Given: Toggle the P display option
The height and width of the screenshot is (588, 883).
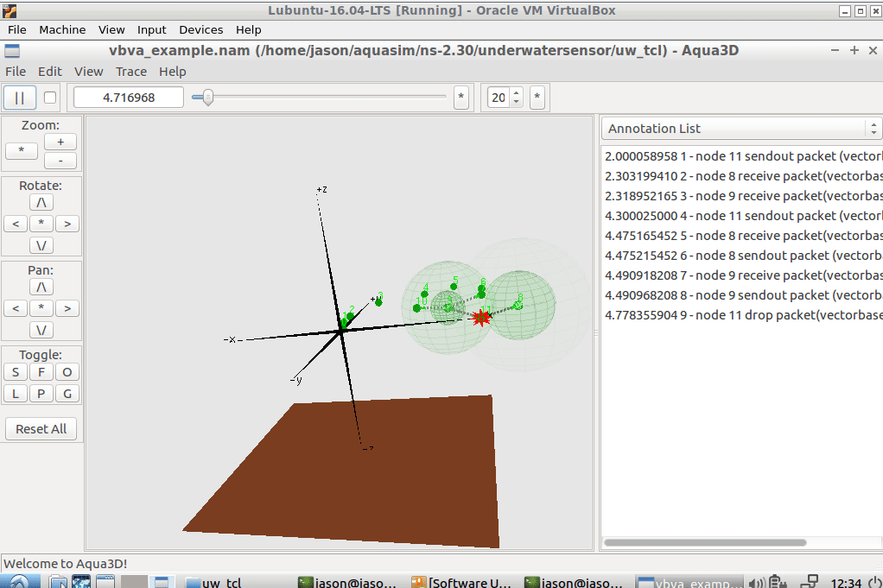Looking at the screenshot, I should pos(41,394).
